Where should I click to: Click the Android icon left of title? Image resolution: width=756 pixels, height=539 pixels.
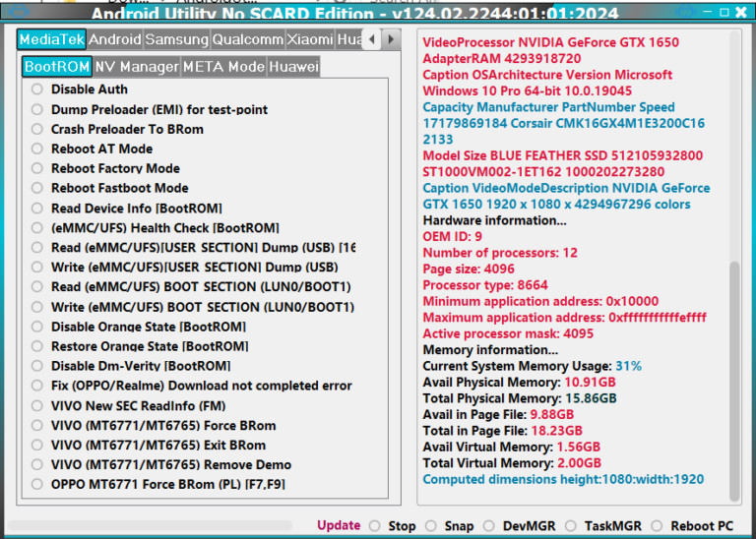(20, 10)
